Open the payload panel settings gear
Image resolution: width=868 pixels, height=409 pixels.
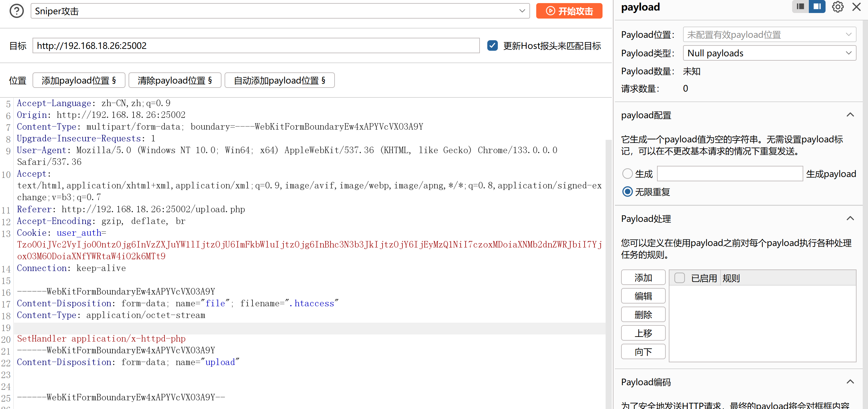pos(837,7)
